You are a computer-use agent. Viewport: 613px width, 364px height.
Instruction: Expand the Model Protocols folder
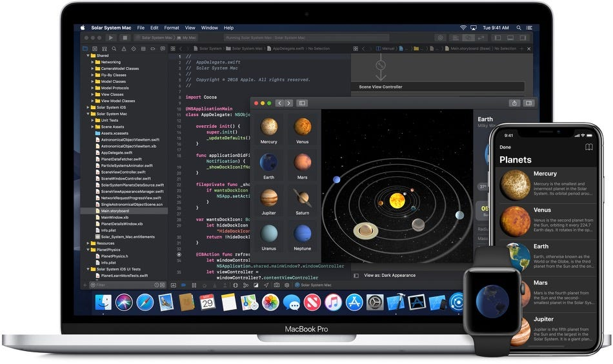click(93, 88)
